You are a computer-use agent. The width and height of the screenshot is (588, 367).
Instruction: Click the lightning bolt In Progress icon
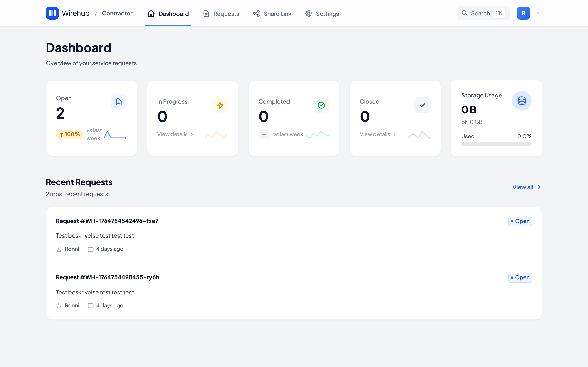pyautogui.click(x=220, y=105)
